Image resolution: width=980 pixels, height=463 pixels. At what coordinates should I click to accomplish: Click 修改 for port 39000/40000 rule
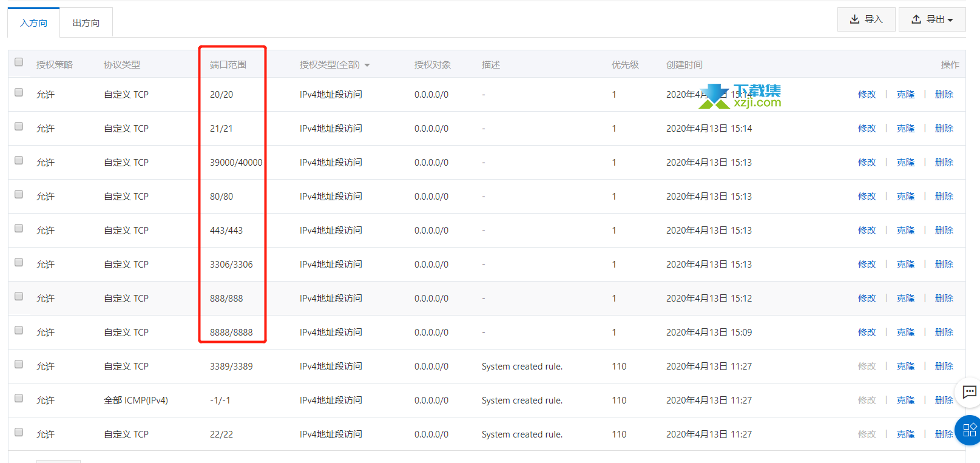[x=867, y=163]
